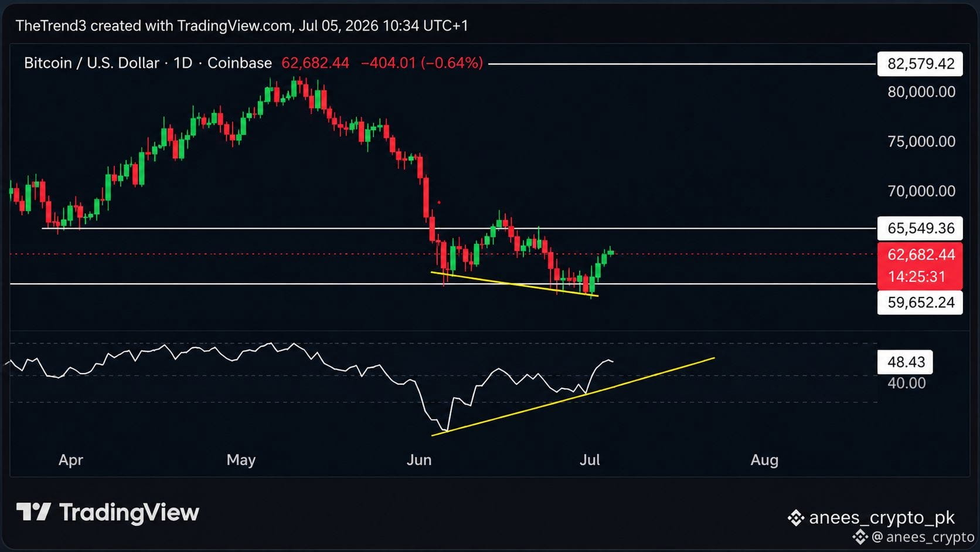
Task: Click the 75,000.00 axis value
Action: coord(921,141)
